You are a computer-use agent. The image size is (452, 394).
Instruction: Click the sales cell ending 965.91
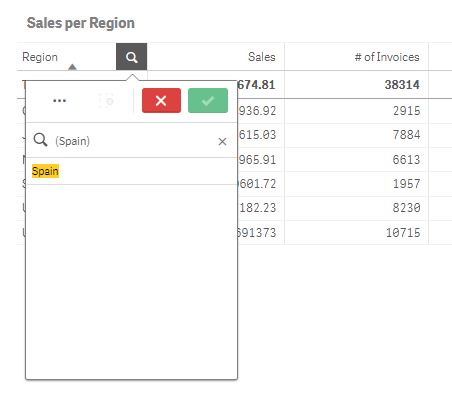(257, 160)
